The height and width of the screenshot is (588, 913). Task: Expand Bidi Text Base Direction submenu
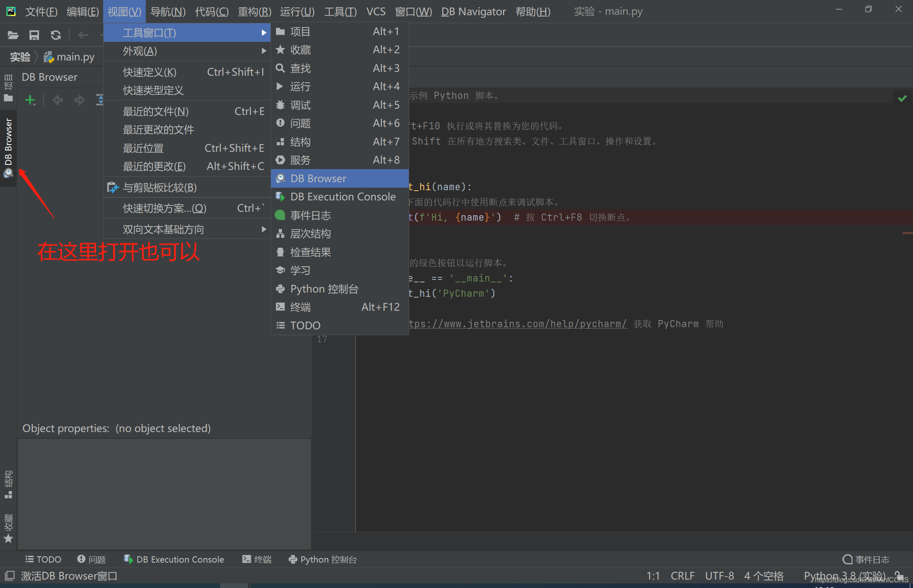coord(187,230)
